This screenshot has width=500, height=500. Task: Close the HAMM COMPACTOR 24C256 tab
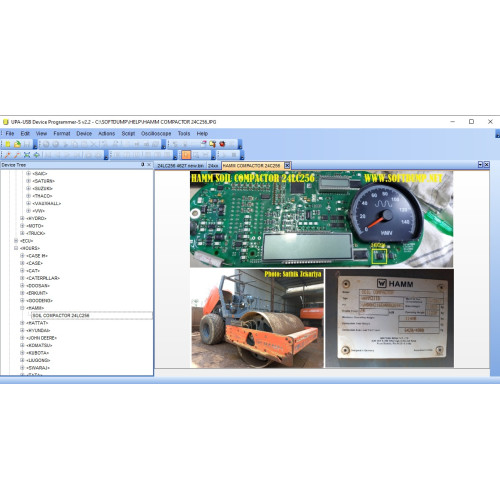pos(287,165)
